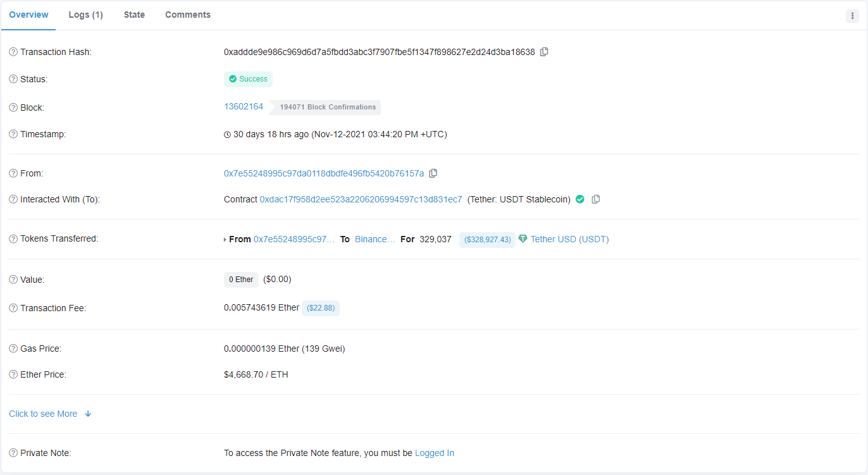This screenshot has width=868, height=475.
Task: Click the 0 Ether value badge
Action: coord(241,280)
